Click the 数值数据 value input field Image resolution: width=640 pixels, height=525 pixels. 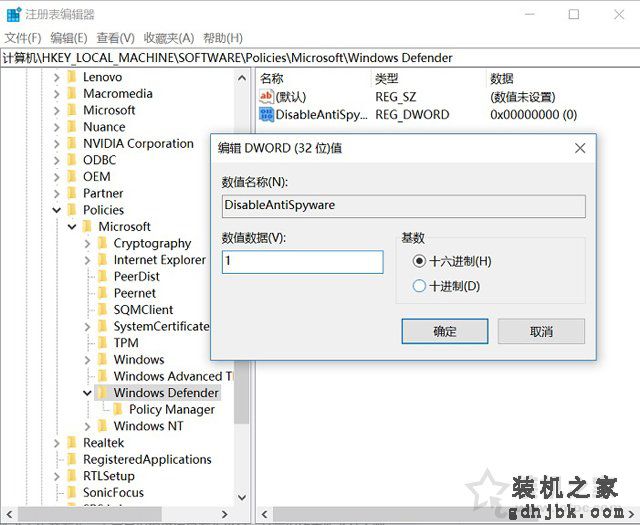[x=302, y=262]
